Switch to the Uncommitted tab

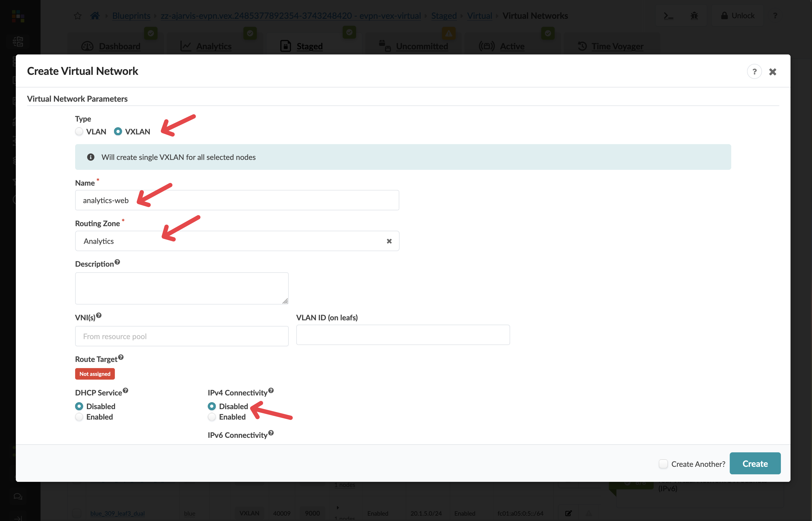pos(422,46)
